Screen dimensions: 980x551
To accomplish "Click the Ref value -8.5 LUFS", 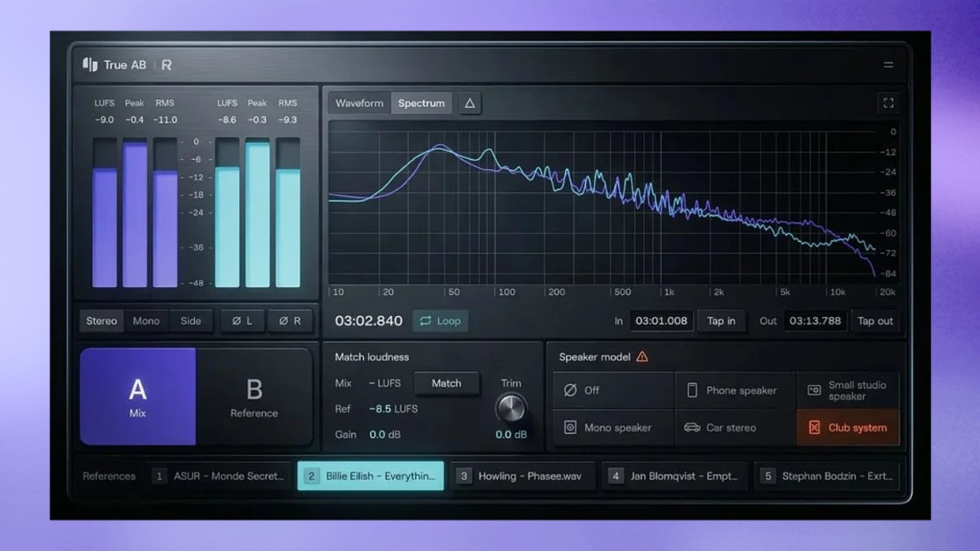I will [x=394, y=409].
